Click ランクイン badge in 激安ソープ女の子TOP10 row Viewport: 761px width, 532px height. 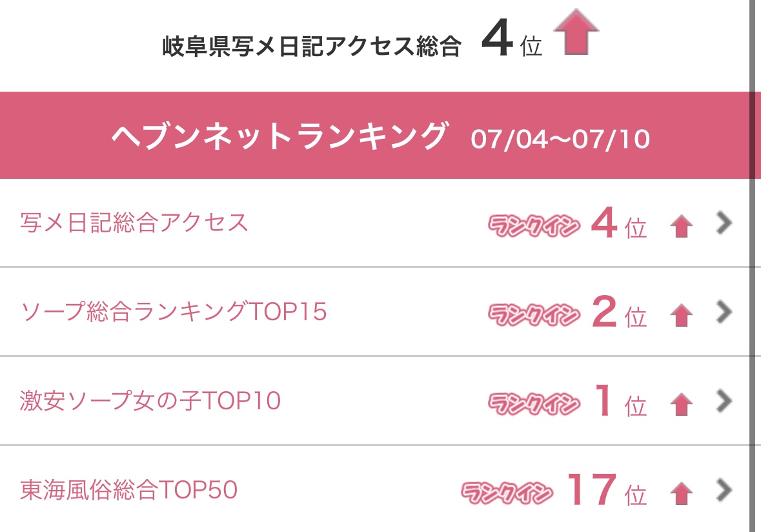534,404
